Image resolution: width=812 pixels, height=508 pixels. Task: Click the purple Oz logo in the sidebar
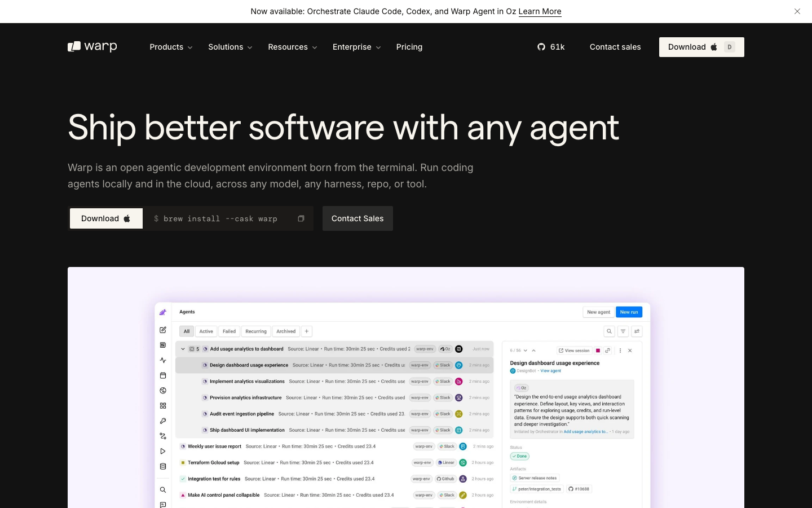(x=163, y=312)
